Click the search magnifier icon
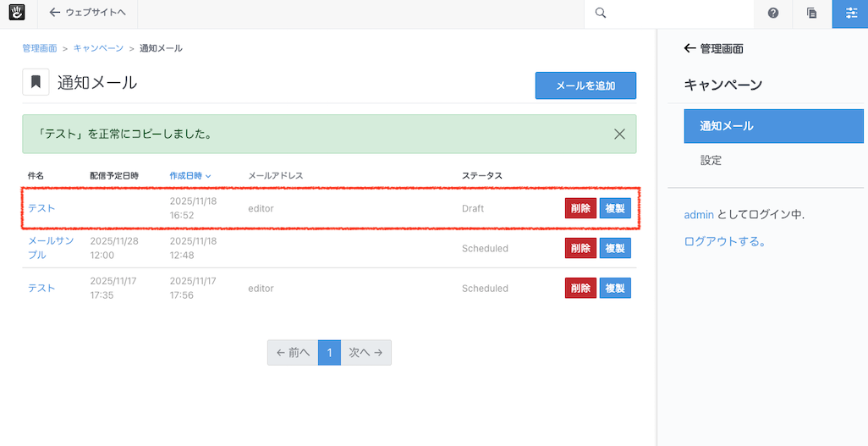The image size is (868, 446). click(x=601, y=14)
